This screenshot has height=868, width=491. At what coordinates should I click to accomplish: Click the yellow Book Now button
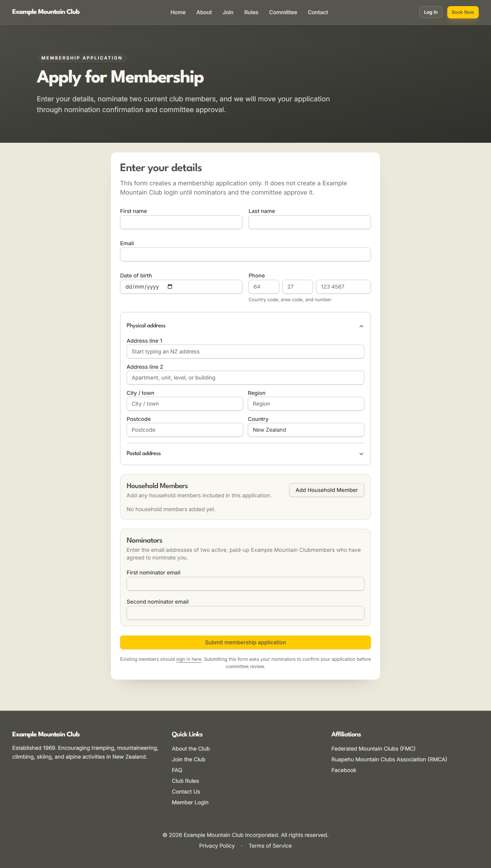point(463,12)
